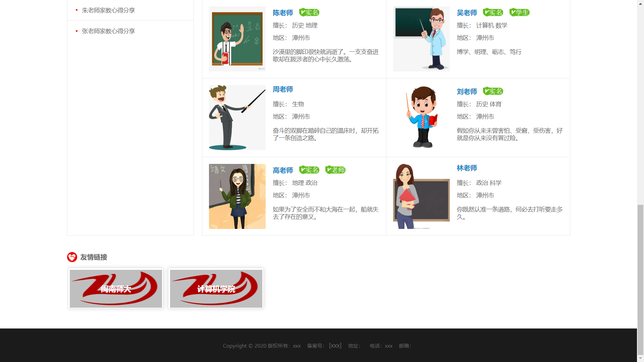
Task: Click 高老师's green 老师 badge
Action: 335,170
